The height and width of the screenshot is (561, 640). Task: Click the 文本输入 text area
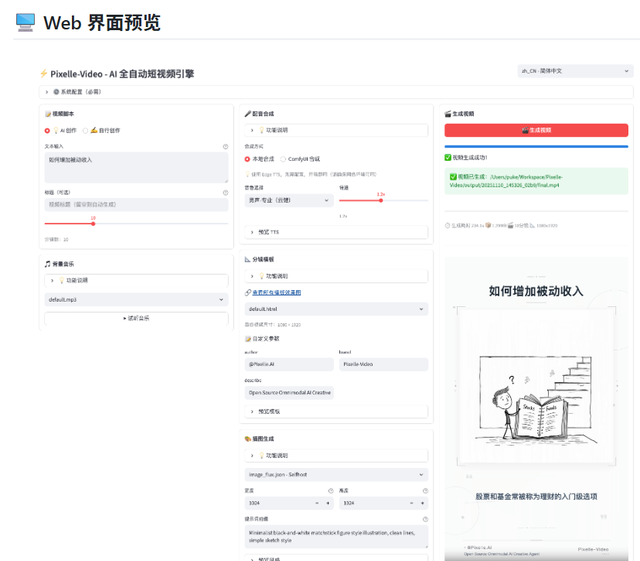136,168
